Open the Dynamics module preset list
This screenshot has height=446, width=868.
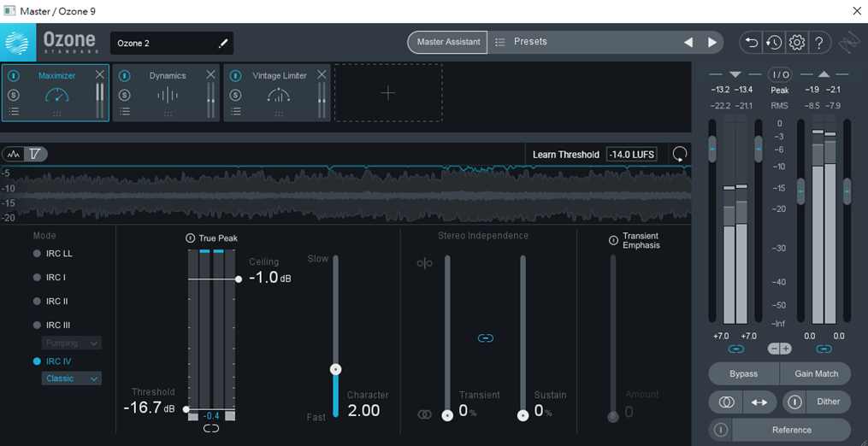[x=125, y=111]
